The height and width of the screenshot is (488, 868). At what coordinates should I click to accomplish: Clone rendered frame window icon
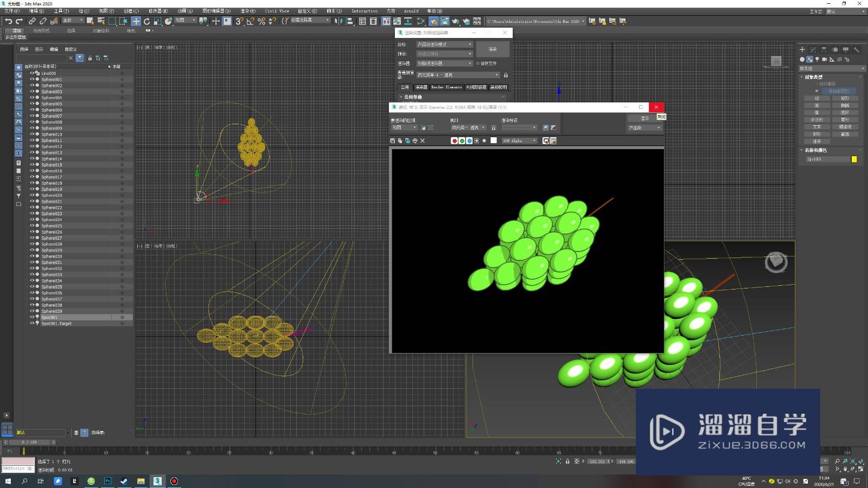pyautogui.click(x=407, y=140)
